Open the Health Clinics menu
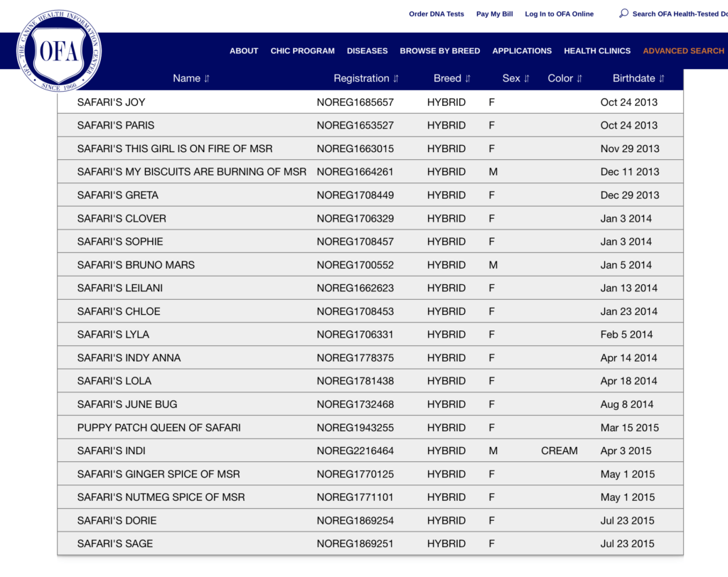728x577 pixels. pyautogui.click(x=597, y=50)
